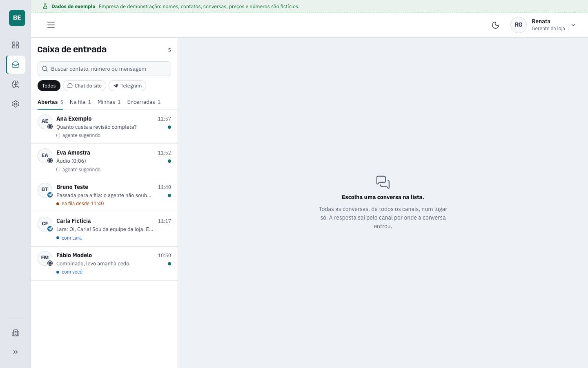This screenshot has height=368, width=588.
Task: Click the CF avatar of Carla Fictícia
Action: click(45, 224)
